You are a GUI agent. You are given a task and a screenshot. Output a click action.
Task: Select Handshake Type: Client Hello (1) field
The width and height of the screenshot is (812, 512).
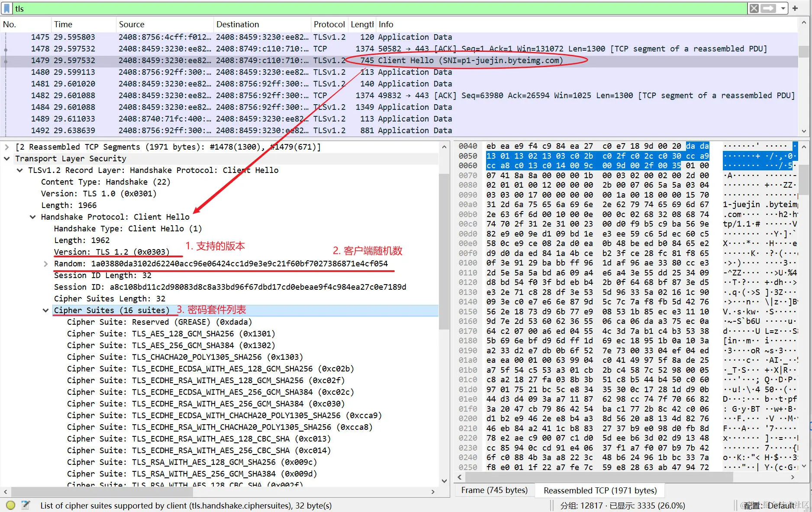point(128,229)
